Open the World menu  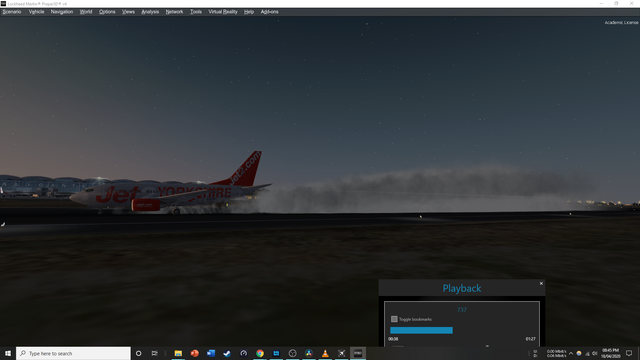86,12
